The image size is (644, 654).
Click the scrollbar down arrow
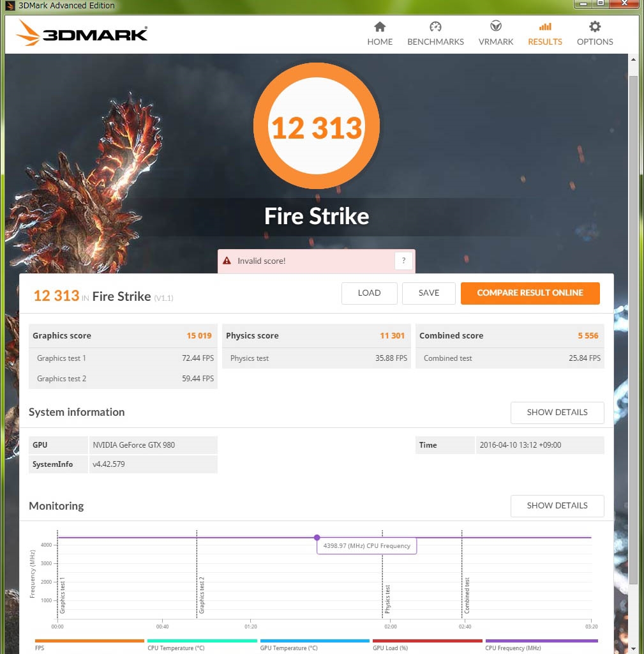tap(633, 649)
